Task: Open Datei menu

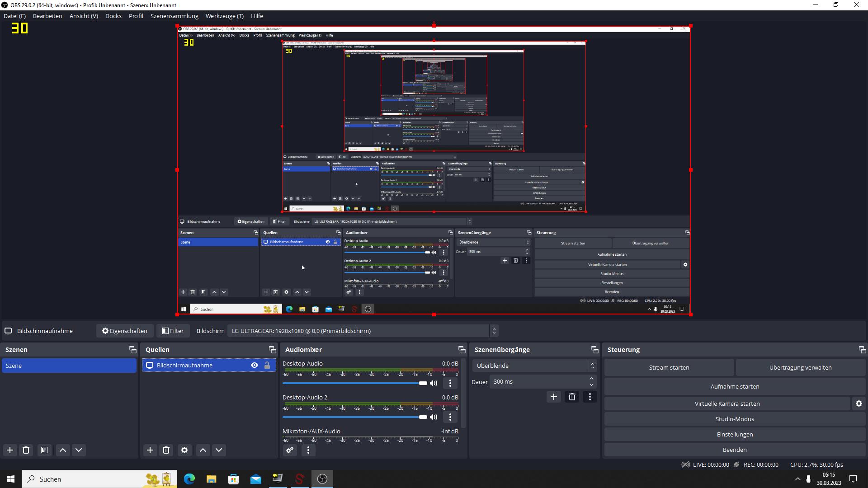Action: [15, 16]
